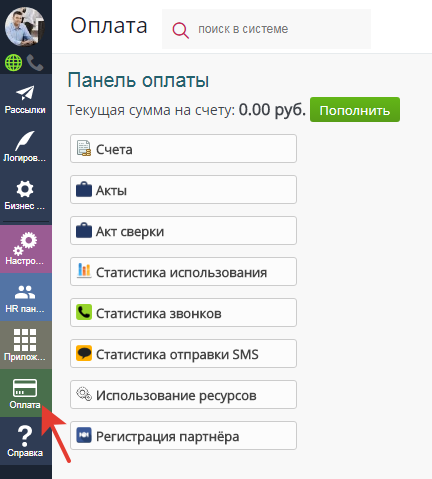
Task: Click the green globe status icon
Action: click(x=13, y=62)
